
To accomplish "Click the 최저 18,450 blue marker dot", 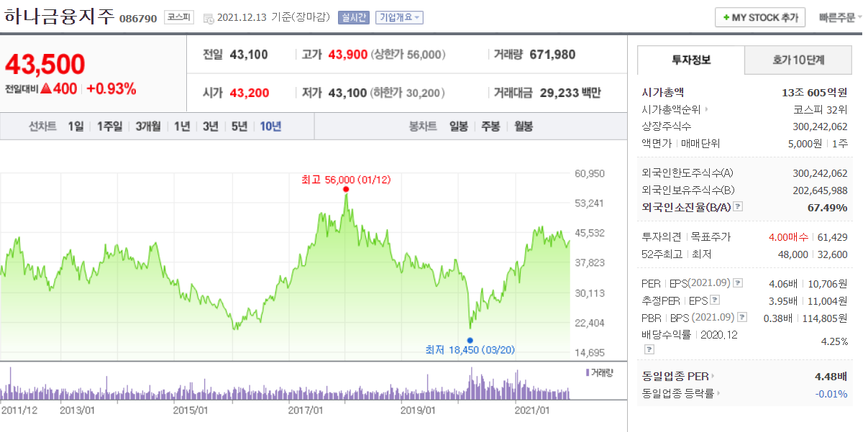I will click(x=470, y=341).
